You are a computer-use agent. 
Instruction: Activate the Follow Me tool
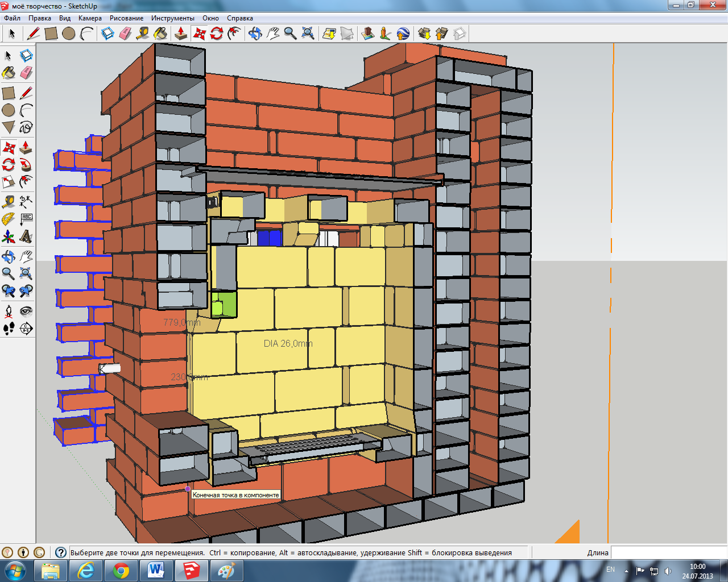(26, 165)
